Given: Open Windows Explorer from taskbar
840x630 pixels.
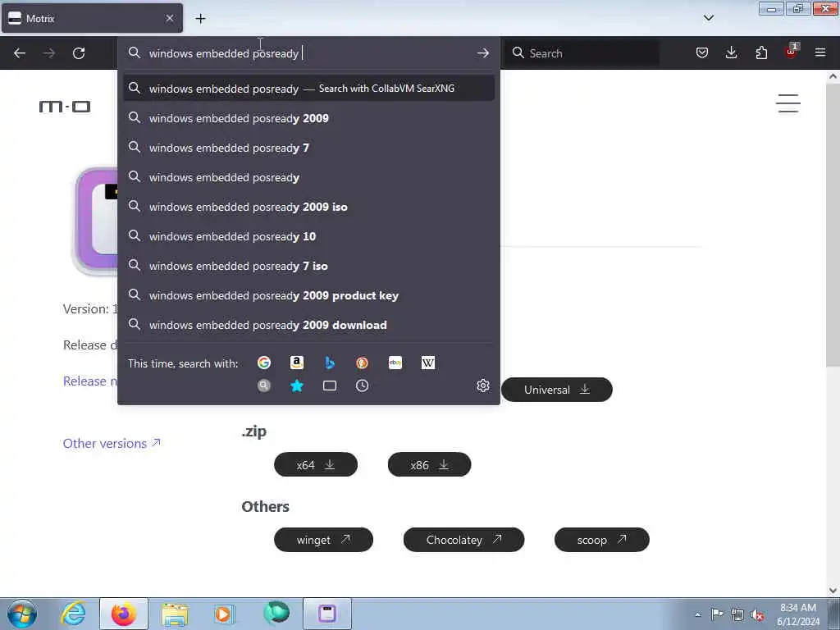Looking at the screenshot, I should [x=175, y=614].
